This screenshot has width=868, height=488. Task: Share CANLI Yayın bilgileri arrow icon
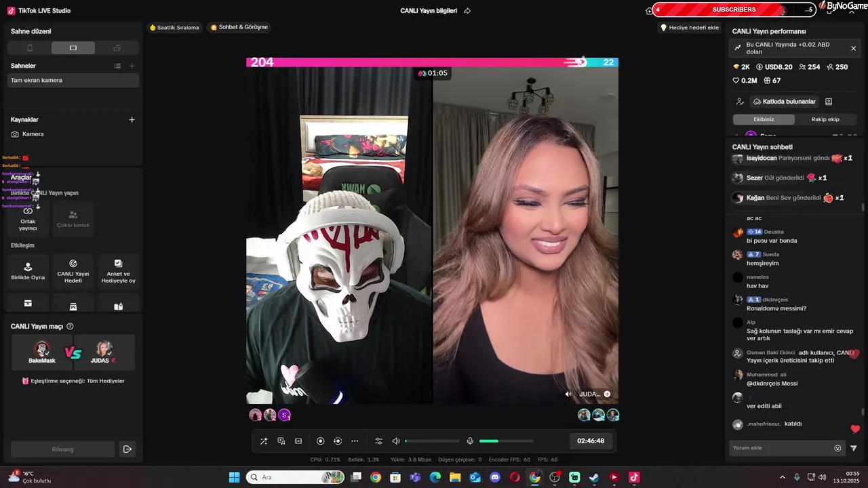(x=467, y=11)
